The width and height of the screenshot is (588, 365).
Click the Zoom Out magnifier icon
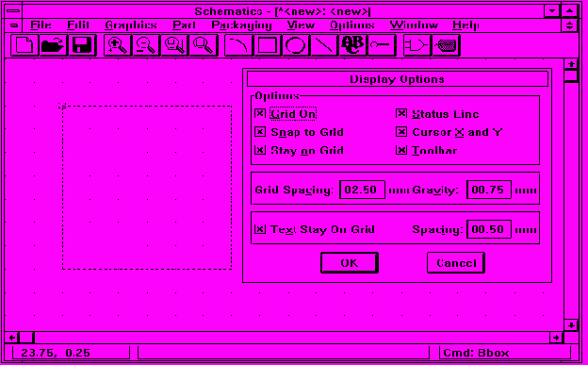point(146,45)
